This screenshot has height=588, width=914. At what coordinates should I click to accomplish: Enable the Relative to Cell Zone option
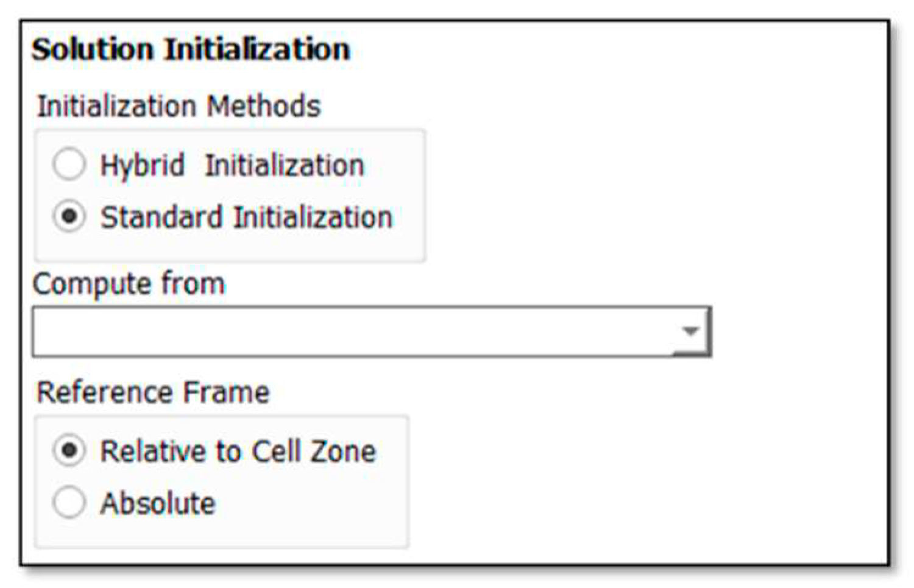[x=69, y=451]
